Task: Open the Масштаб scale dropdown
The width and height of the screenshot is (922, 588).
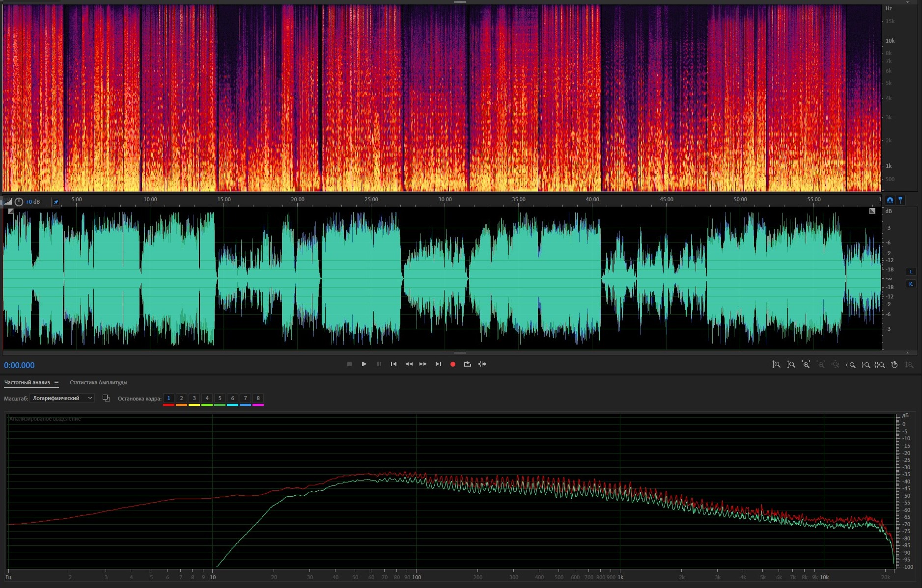Action: [62, 398]
